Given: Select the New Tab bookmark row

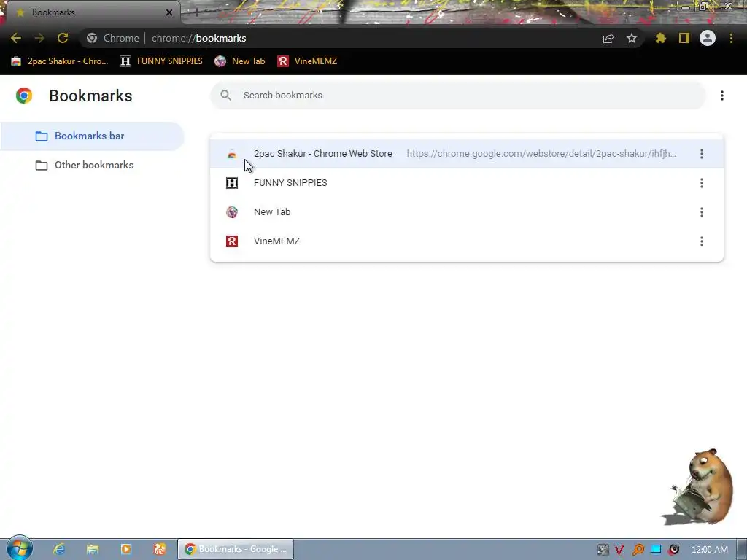Looking at the screenshot, I should click(x=467, y=212).
